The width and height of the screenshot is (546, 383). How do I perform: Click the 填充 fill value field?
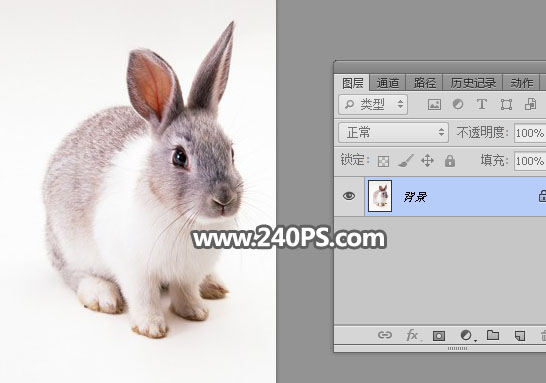(x=530, y=161)
